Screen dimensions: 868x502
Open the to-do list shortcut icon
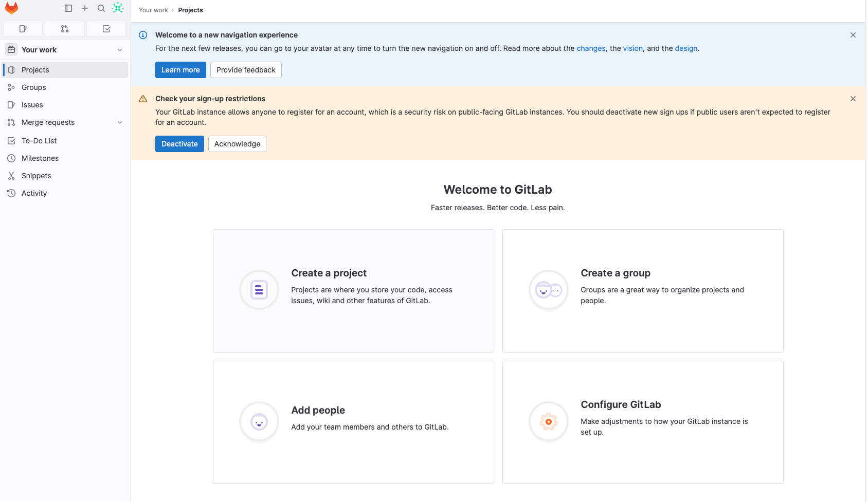[x=106, y=29]
